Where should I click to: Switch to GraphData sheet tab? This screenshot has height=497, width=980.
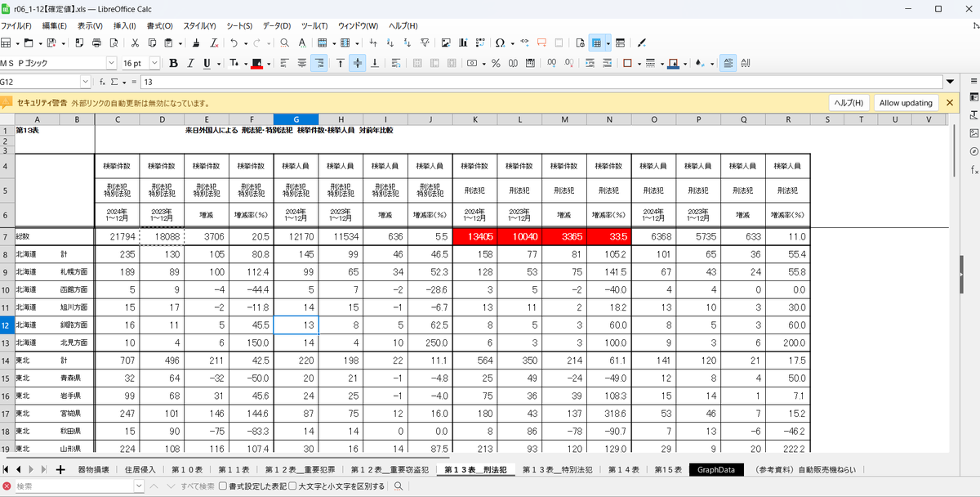716,470
